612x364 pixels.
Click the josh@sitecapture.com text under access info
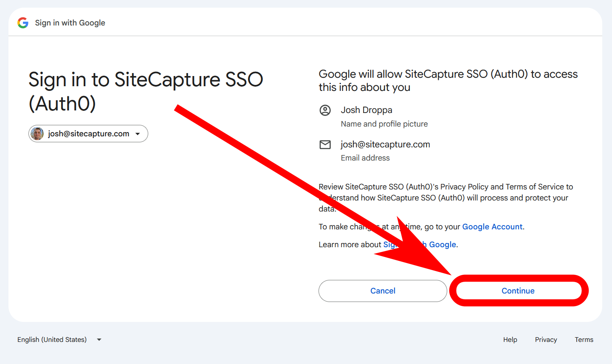coord(386,144)
